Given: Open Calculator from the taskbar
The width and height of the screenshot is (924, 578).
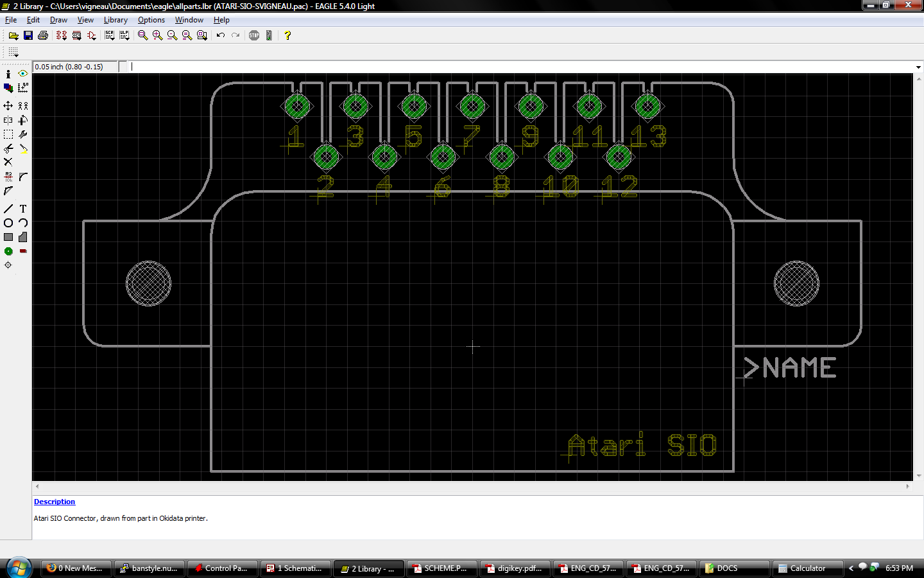Looking at the screenshot, I should [x=808, y=568].
